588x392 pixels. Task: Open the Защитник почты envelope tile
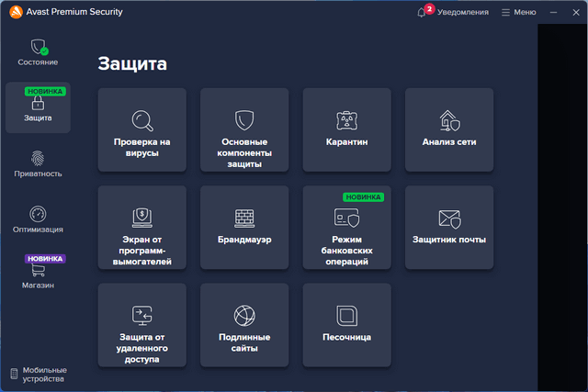click(x=449, y=228)
